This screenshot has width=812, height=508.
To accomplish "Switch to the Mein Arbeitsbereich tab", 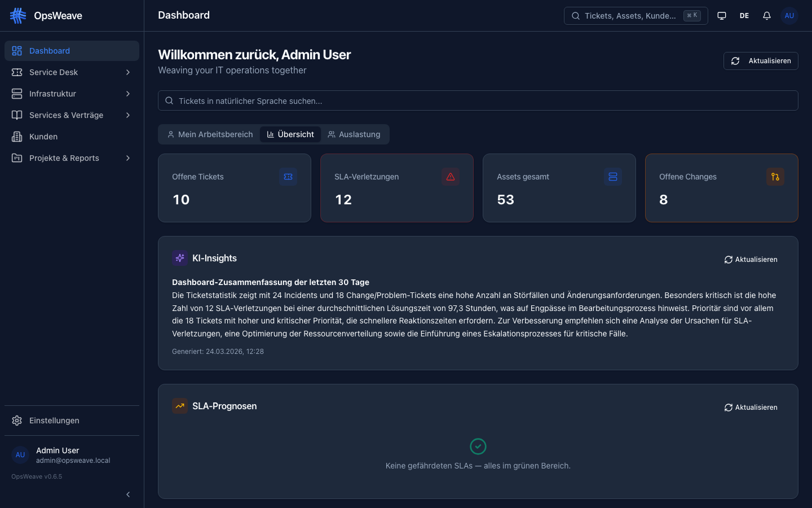I will [x=210, y=134].
